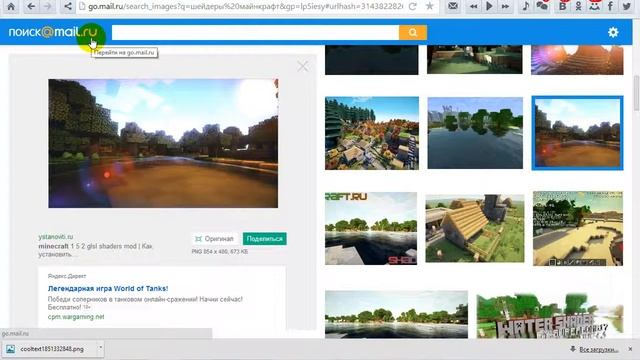Open the cpm.wargaming.net ad link
Screen dimensions: 640x360
[76, 317]
